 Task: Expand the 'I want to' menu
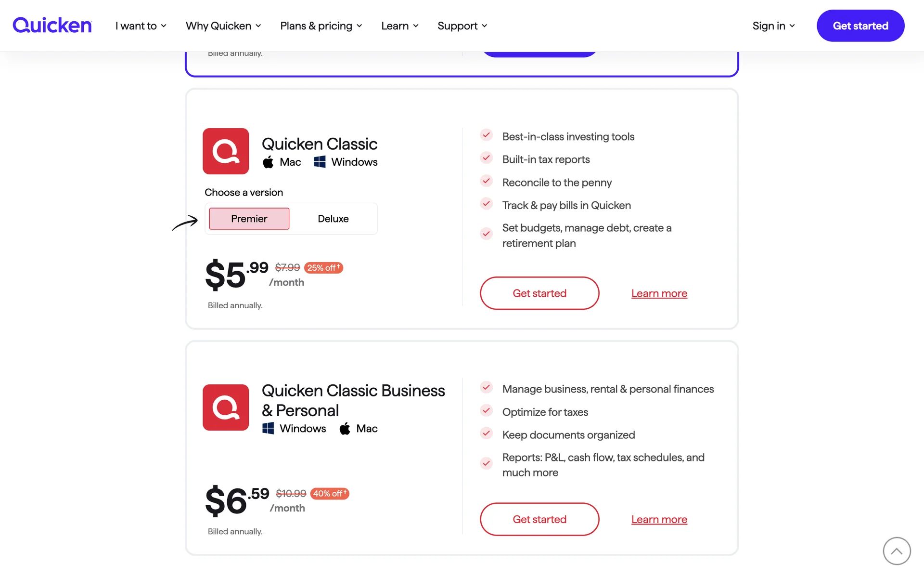pyautogui.click(x=141, y=26)
